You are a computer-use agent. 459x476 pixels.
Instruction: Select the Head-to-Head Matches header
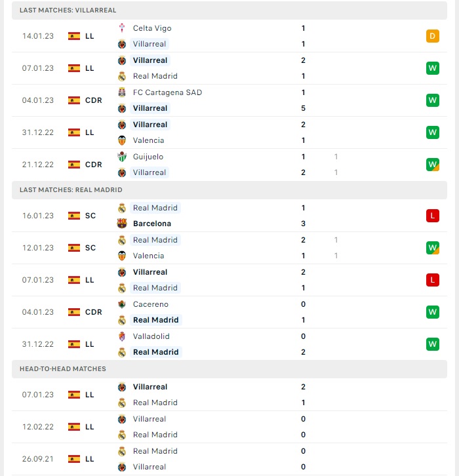tap(229, 369)
